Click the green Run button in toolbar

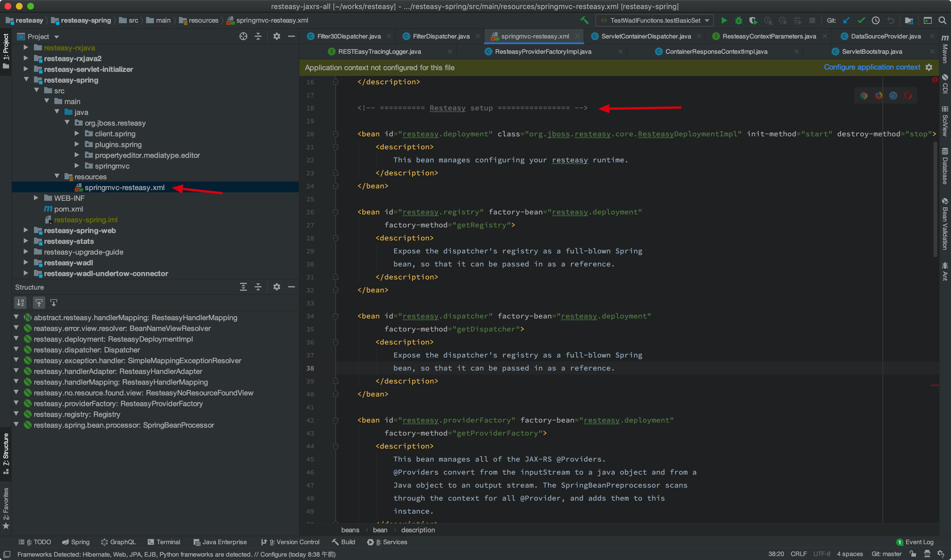pyautogui.click(x=724, y=20)
